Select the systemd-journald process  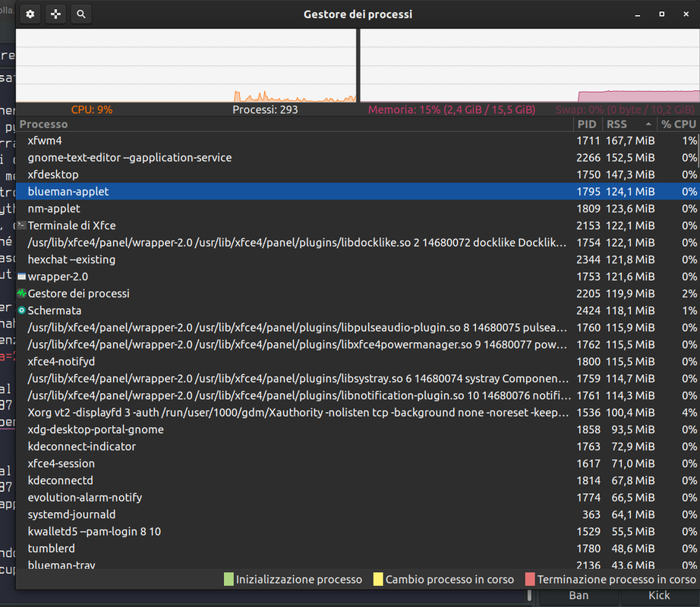point(357,514)
